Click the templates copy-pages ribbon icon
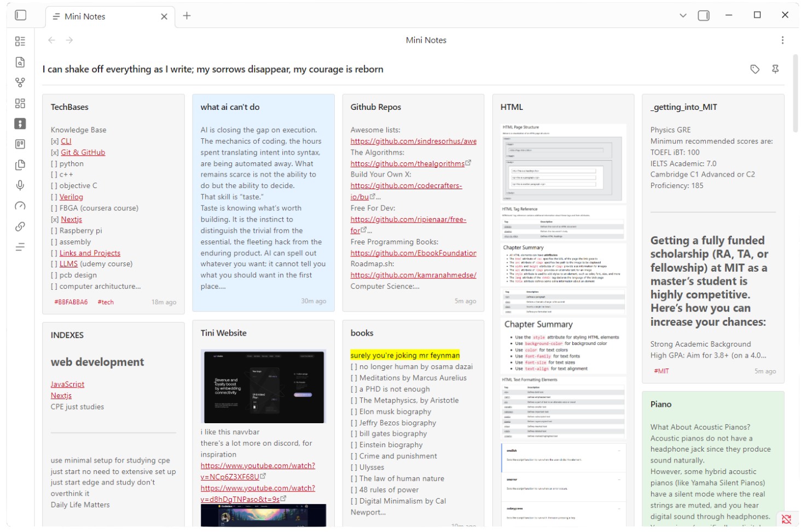The width and height of the screenshot is (807, 532). tap(20, 165)
